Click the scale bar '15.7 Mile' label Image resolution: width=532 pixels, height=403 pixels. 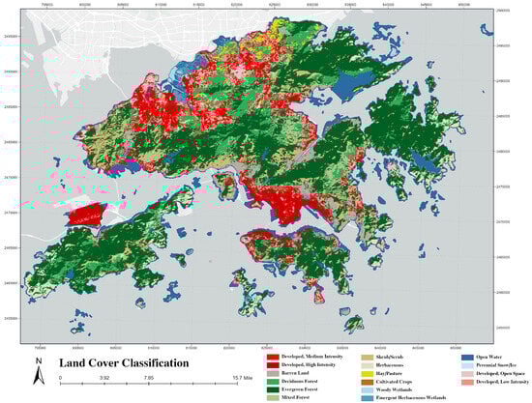pos(242,378)
